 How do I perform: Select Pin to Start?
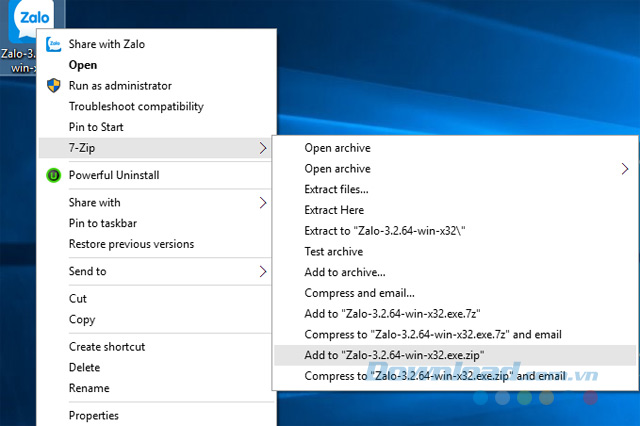(x=97, y=128)
